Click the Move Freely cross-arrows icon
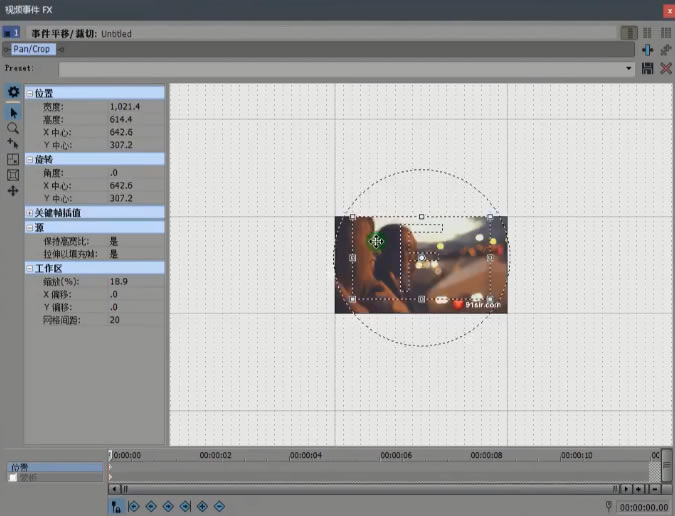The image size is (675, 516). (13, 191)
